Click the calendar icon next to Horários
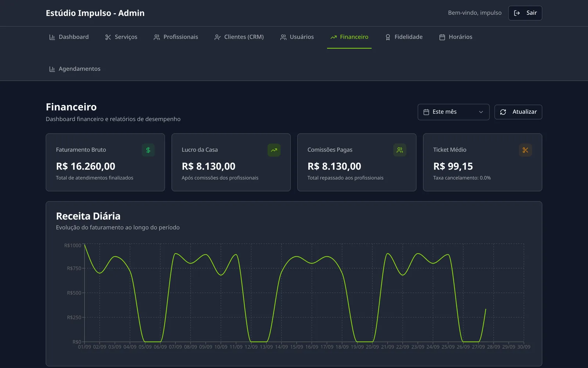Viewport: 588px width, 368px height. point(442,37)
